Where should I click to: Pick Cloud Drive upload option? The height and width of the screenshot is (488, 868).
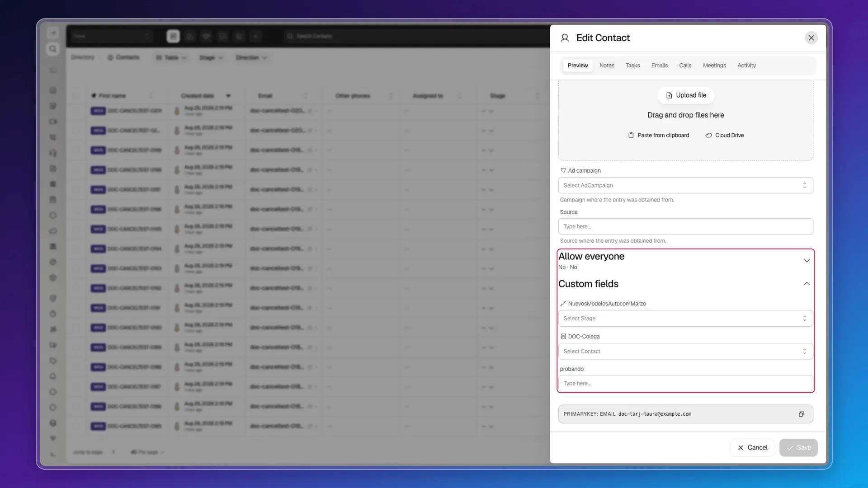click(x=724, y=135)
